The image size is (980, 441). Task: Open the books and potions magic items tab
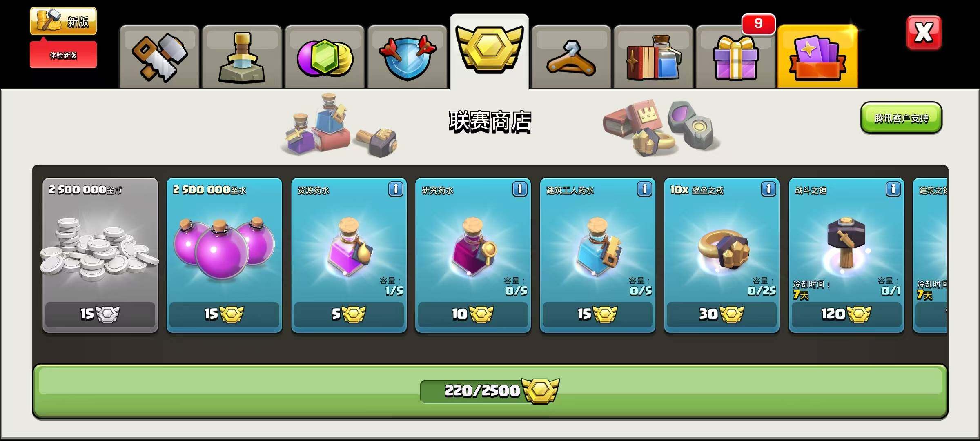653,57
